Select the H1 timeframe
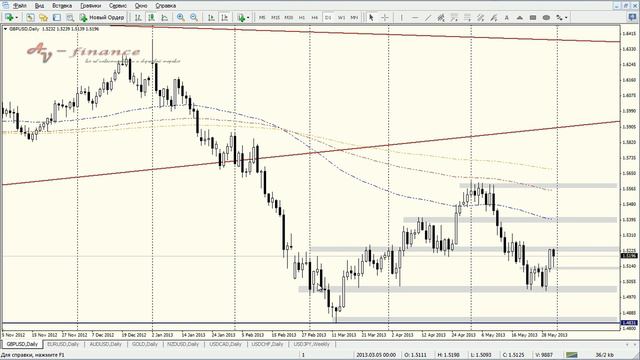The image size is (640, 360). 302,18
